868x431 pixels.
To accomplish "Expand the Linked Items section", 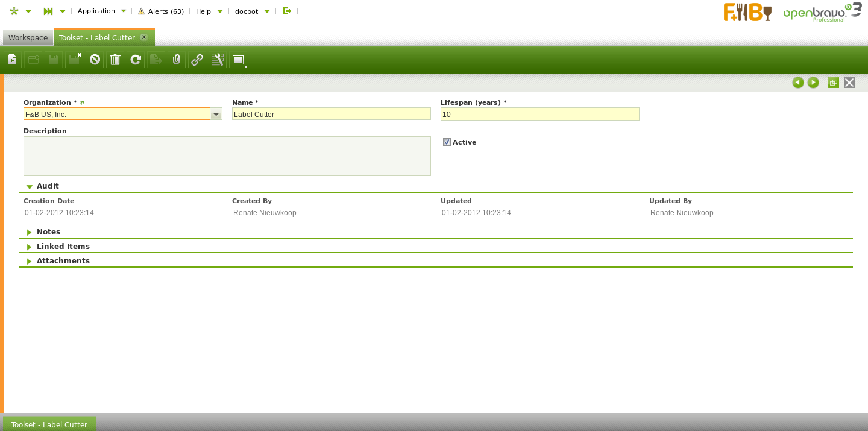I will (x=63, y=247).
